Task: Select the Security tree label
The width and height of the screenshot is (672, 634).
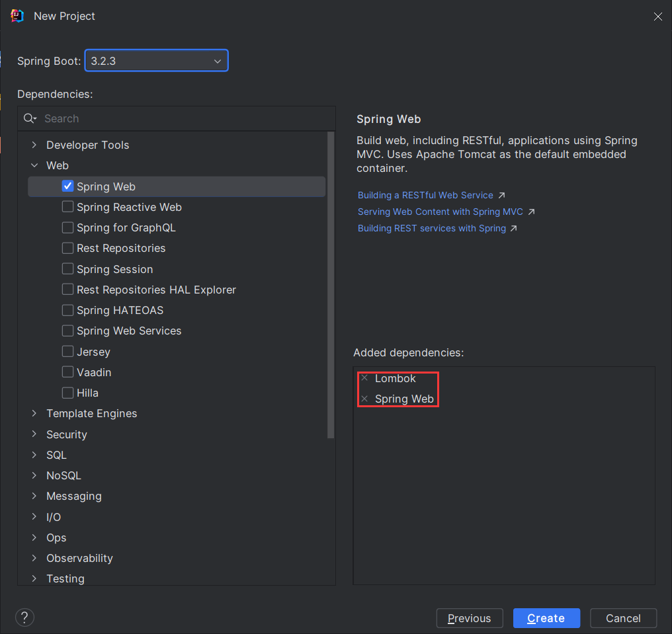Action: pyautogui.click(x=66, y=434)
